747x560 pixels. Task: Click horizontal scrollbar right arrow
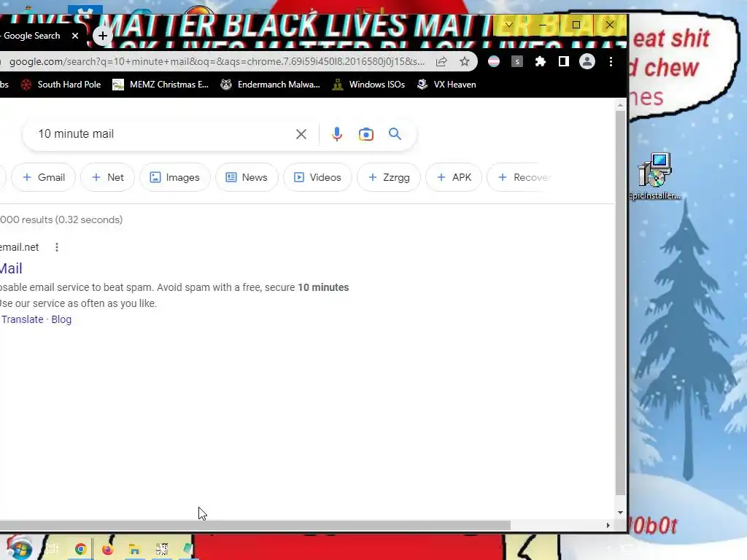point(608,525)
